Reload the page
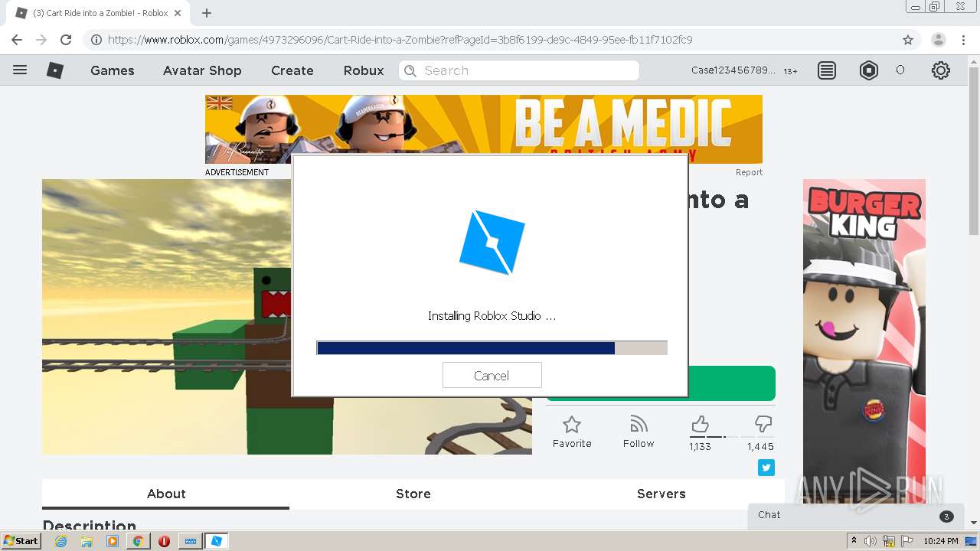 click(66, 40)
